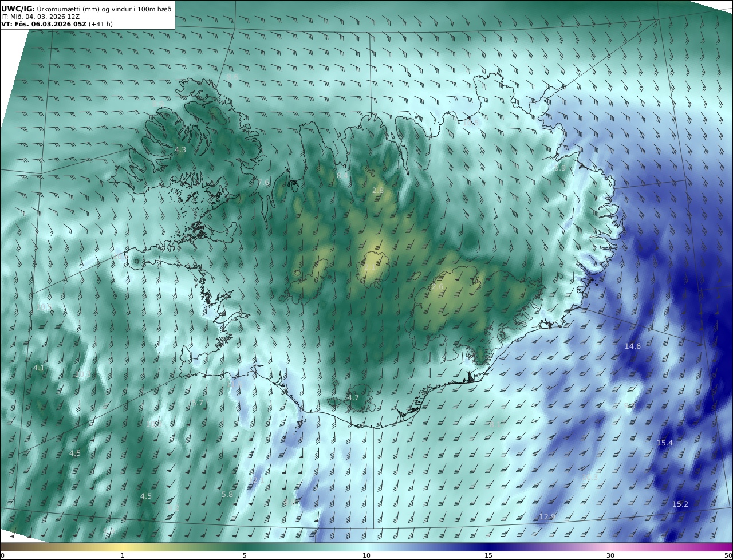Click the 6.9 value in the northeast
Screen dimensions: 733x560
[x=559, y=168]
